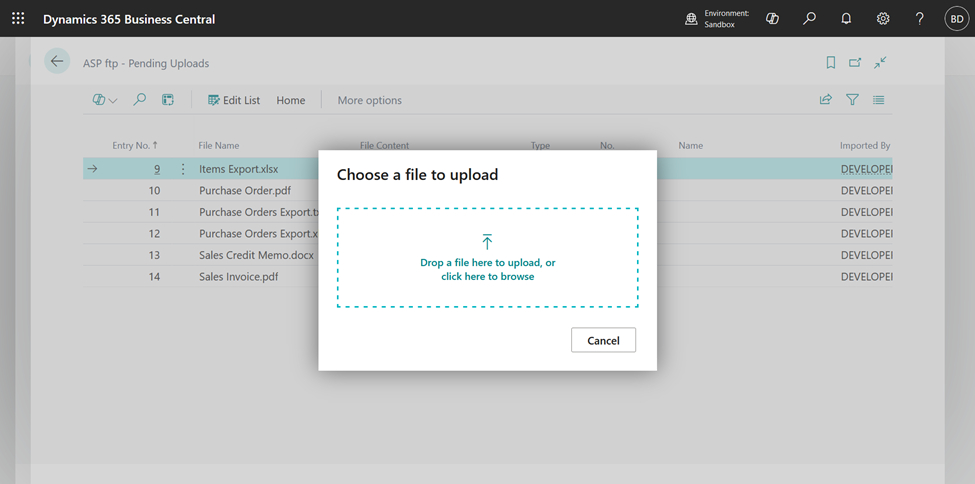Open the row menu for Items Export.xlsx
The image size is (975, 484).
coord(183,169)
